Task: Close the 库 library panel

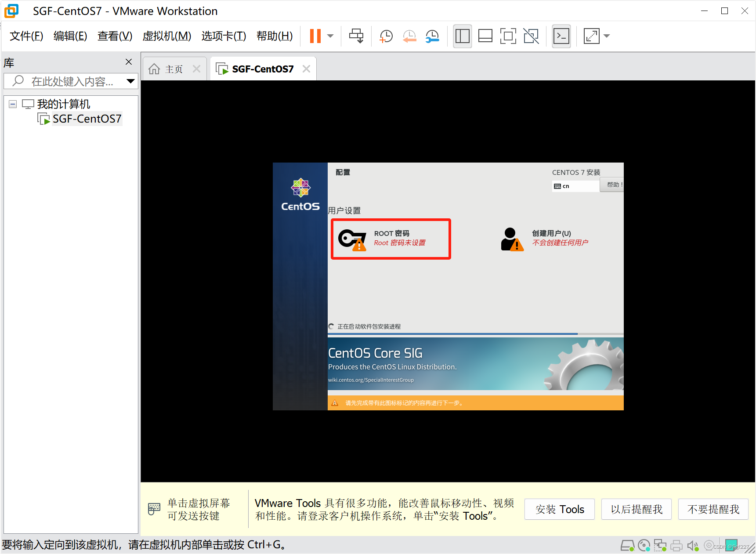Action: [129, 62]
